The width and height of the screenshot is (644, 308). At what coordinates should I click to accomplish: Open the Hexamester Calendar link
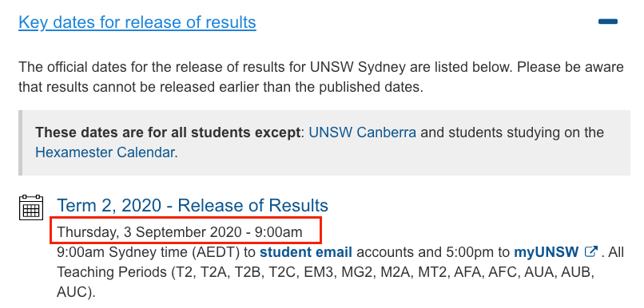[x=105, y=152]
